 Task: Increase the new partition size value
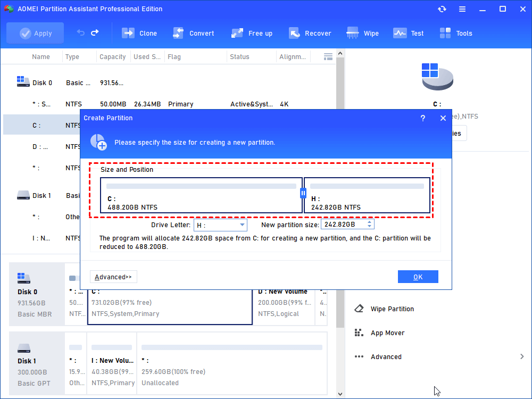point(370,222)
